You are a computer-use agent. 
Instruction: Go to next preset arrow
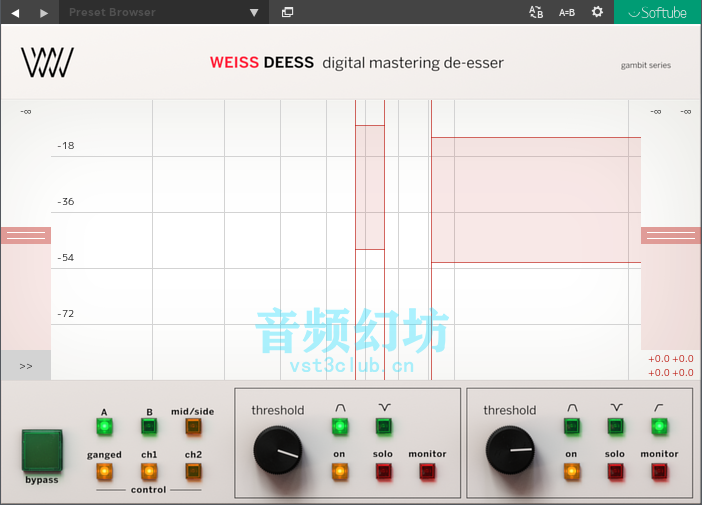(43, 13)
